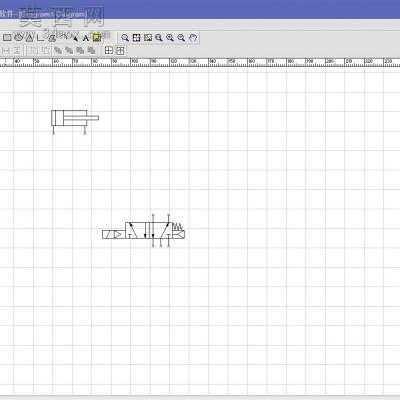The image size is (400, 400).
Task: Select the triangle polygon tool
Action: pos(30,38)
